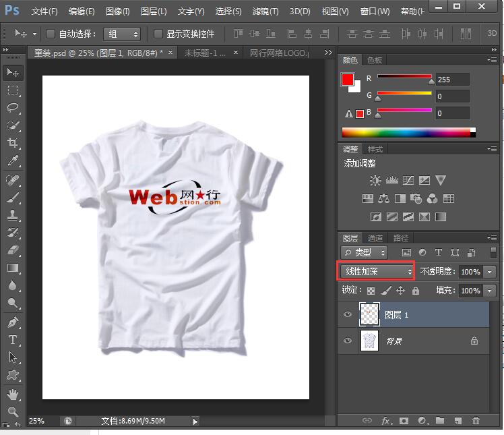Hide 背景 layer visibility eye
The width and height of the screenshot is (504, 435).
pyautogui.click(x=348, y=341)
